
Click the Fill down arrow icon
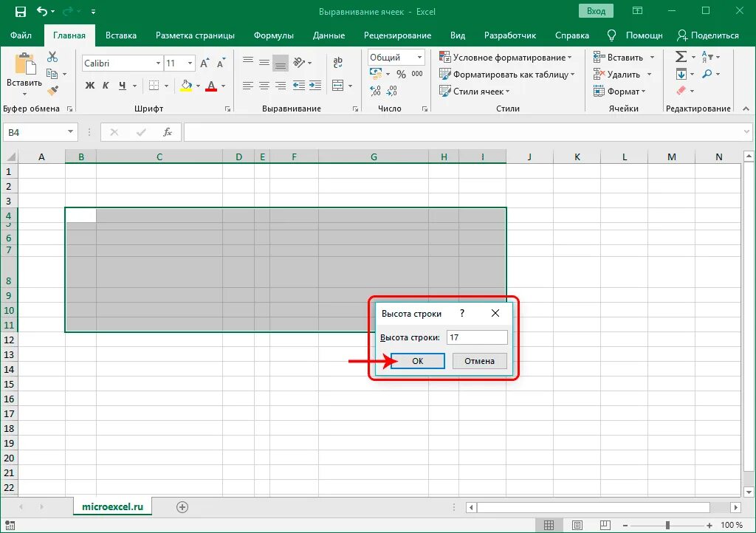681,75
